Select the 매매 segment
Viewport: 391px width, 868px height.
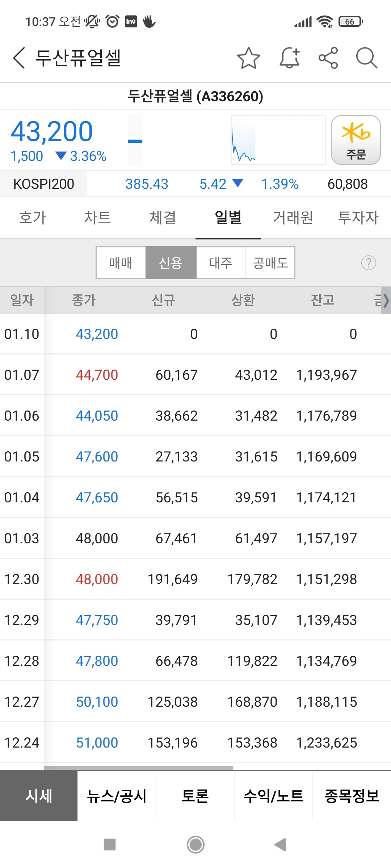[x=121, y=263]
